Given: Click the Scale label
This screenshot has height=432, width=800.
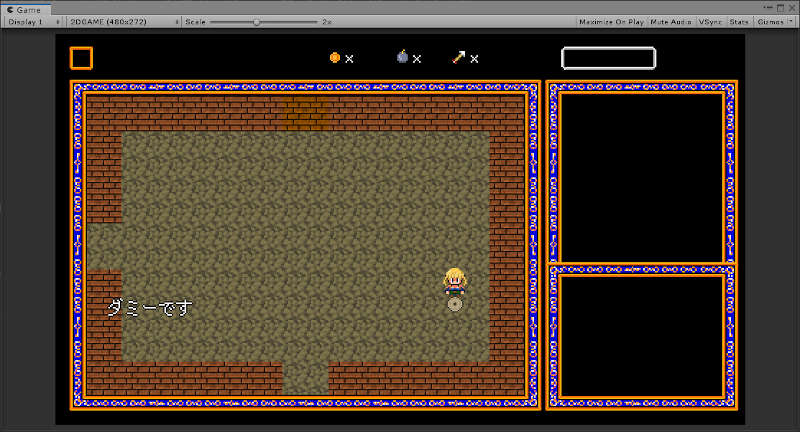Looking at the screenshot, I should pyautogui.click(x=195, y=22).
